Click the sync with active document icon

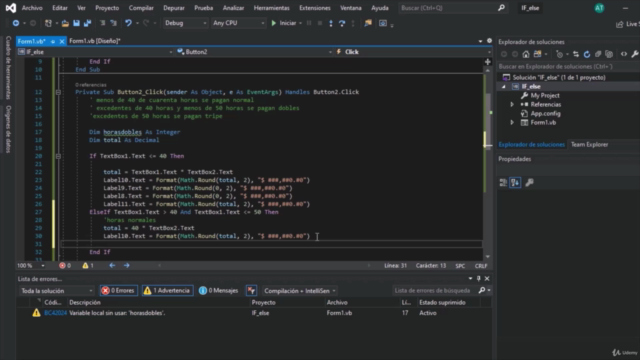tap(576, 54)
